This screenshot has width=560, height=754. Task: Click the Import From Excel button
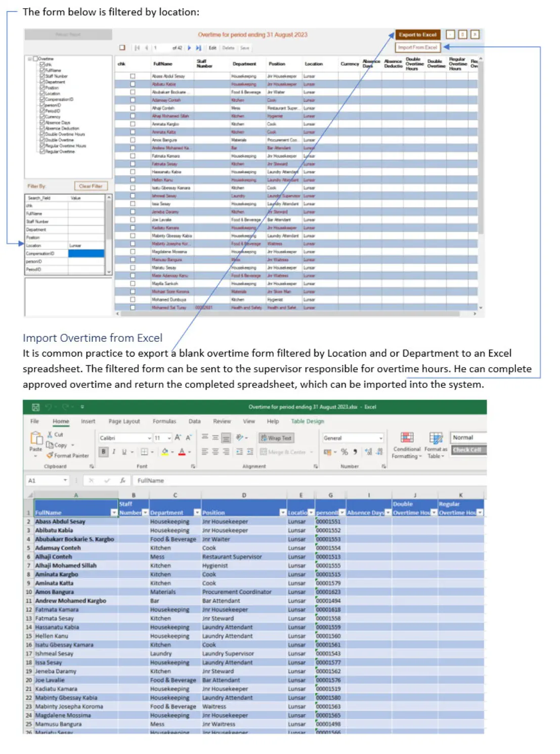(x=417, y=48)
